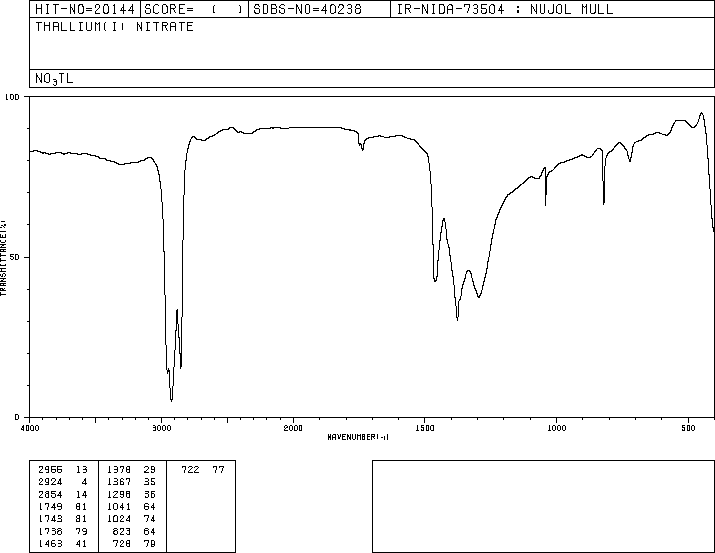The width and height of the screenshot is (715, 553).
Task: Select peak value 1749 in table
Action: coord(50,506)
